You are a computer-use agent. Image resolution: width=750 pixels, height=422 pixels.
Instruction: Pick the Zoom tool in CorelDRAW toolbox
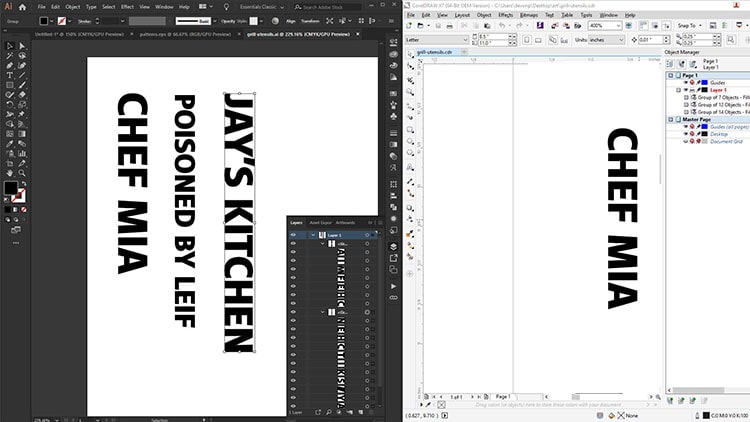(x=411, y=90)
